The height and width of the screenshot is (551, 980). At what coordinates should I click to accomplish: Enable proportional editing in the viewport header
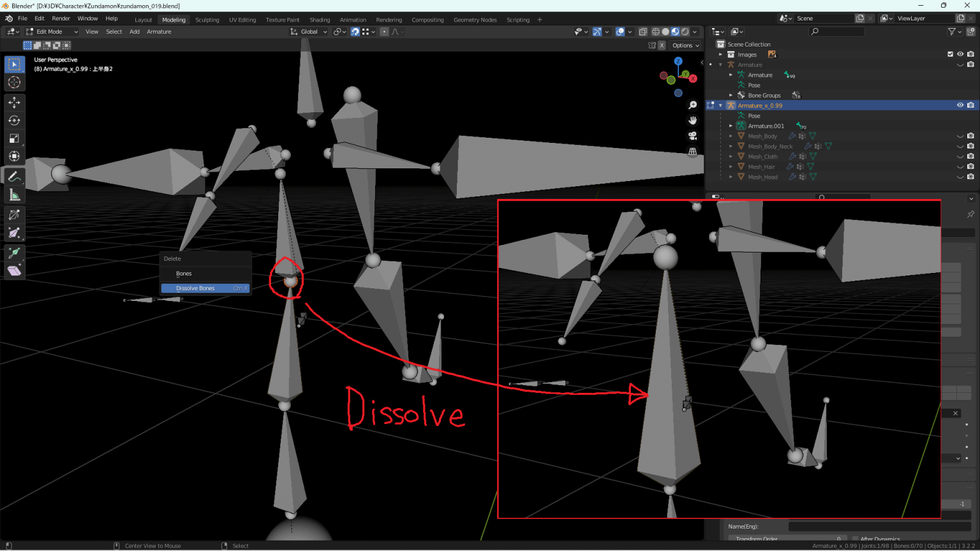click(x=383, y=31)
